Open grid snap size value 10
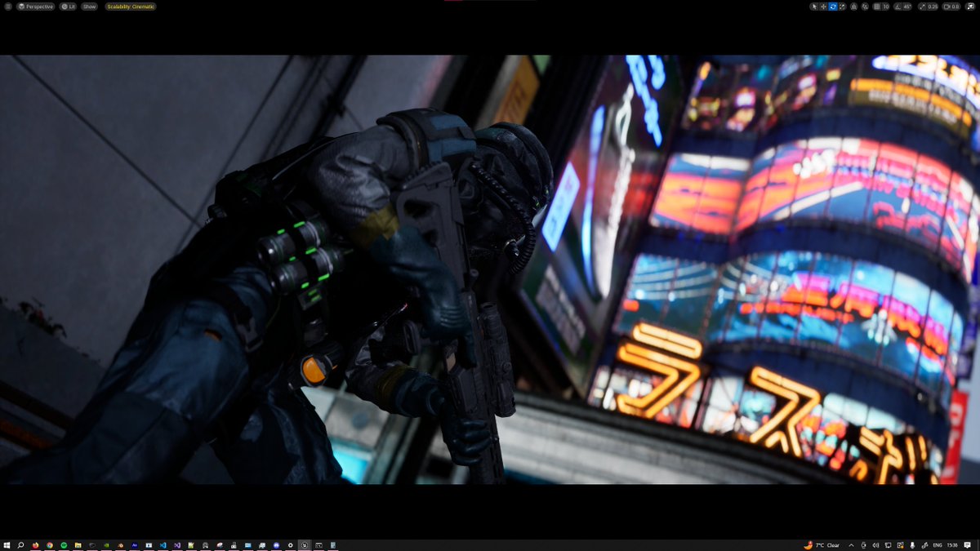The width and height of the screenshot is (980, 551). 886,7
